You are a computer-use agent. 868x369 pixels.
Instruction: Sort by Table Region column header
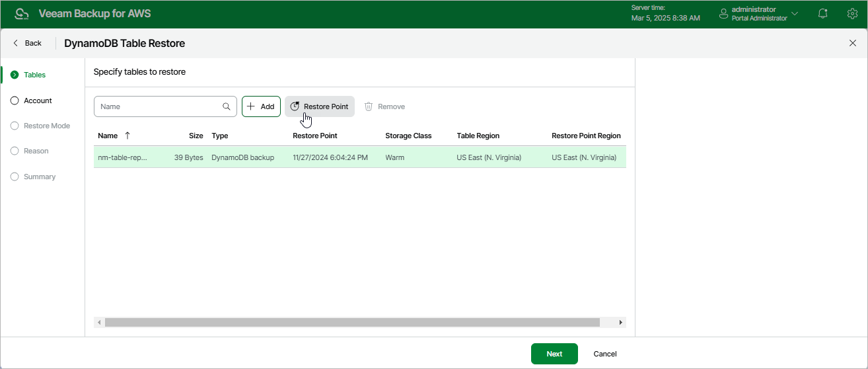pos(478,136)
